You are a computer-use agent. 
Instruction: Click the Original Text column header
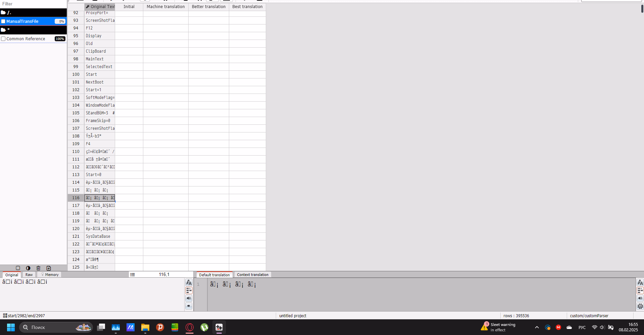100,7
